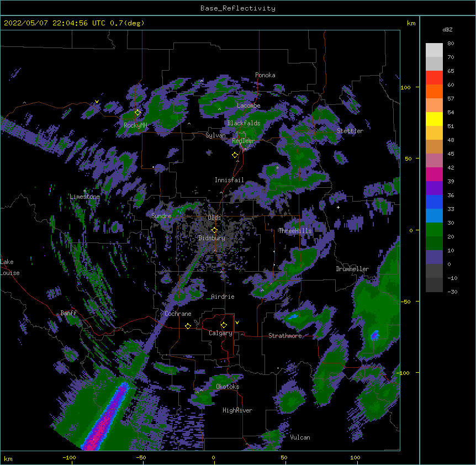This screenshot has height=465, width=476.
Task: Click the Limestone label
Action: click(84, 197)
